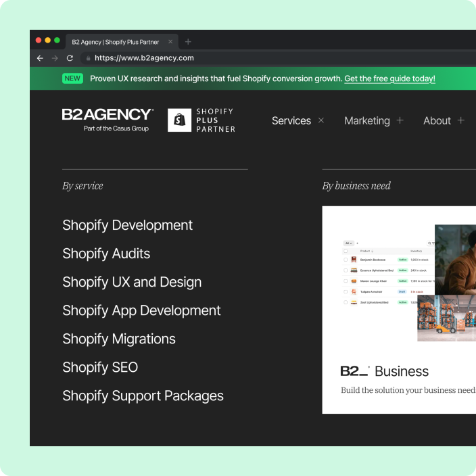Click the X icon next to Services
The image size is (476, 476).
pyautogui.click(x=321, y=120)
